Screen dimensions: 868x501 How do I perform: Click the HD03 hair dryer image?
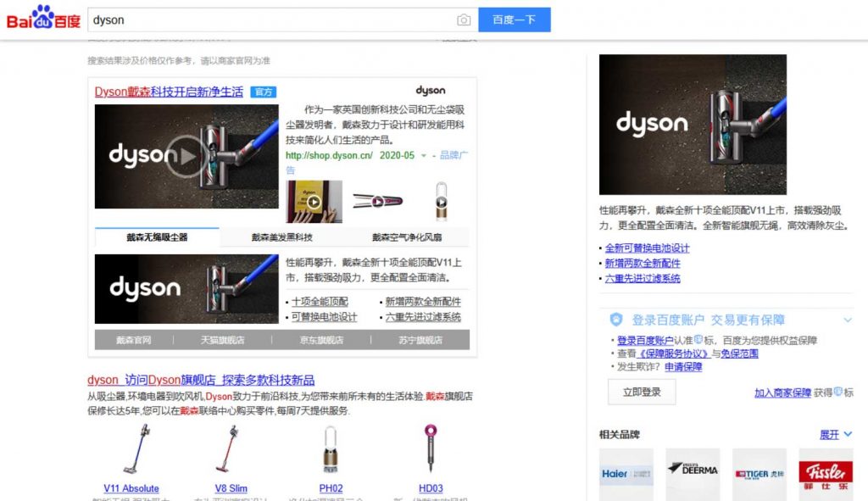[431, 449]
